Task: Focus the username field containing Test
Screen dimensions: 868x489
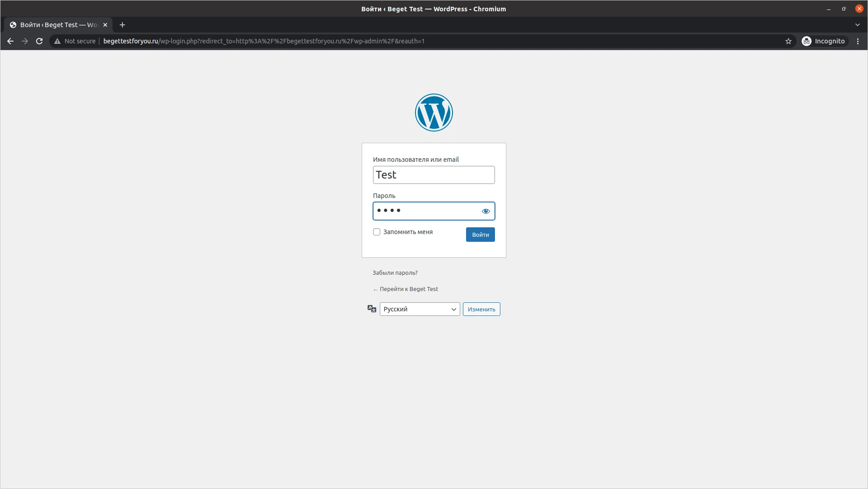Action: (434, 175)
